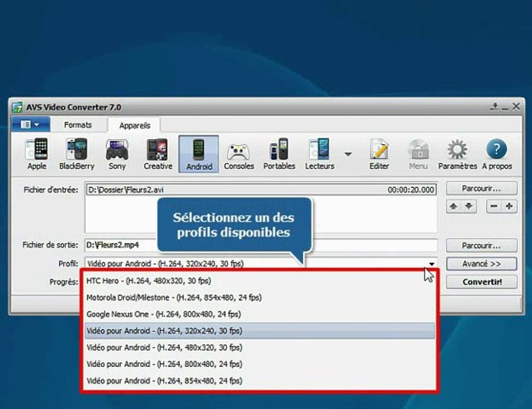
Task: Move input file down in list
Action: (x=469, y=206)
